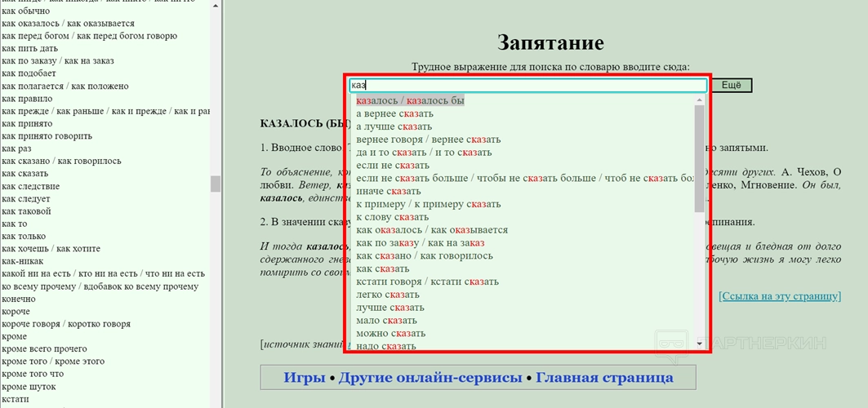The width and height of the screenshot is (868, 408).
Task: Select suggestion "к слову сказать"
Action: 393,217
